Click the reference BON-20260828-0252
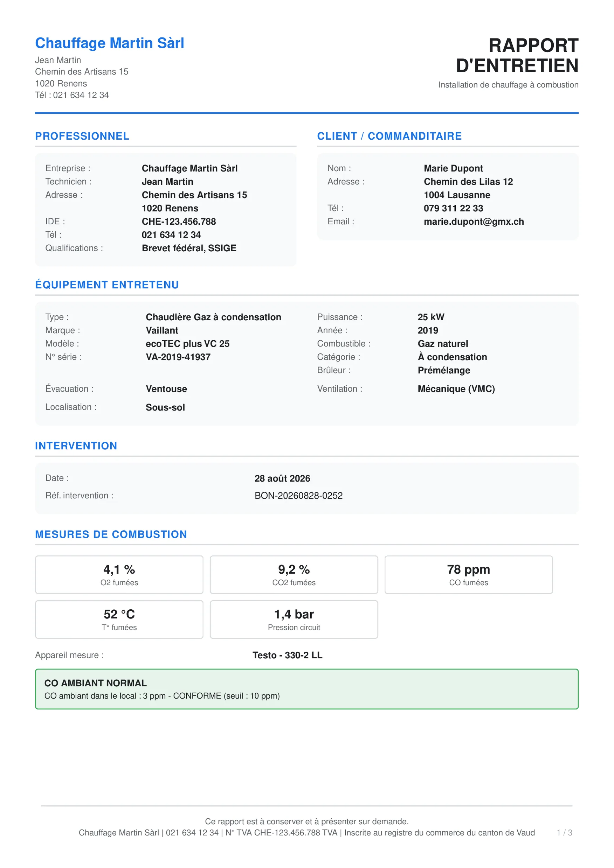This screenshot has width=614, height=868. click(298, 496)
